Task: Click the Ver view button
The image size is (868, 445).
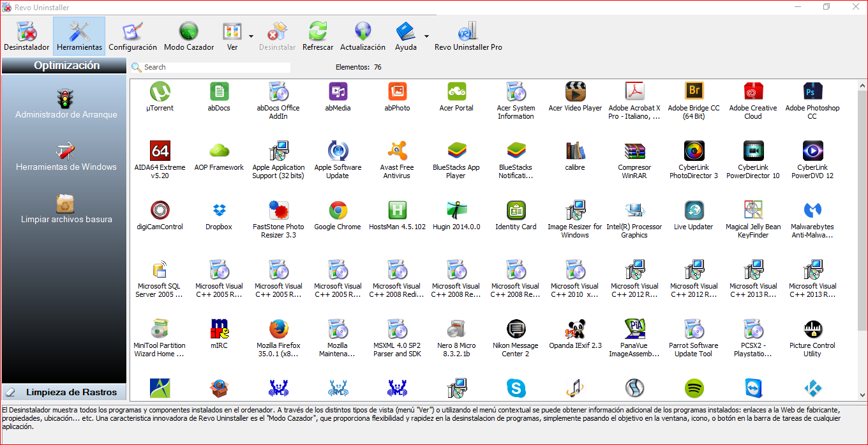Action: tap(232, 36)
